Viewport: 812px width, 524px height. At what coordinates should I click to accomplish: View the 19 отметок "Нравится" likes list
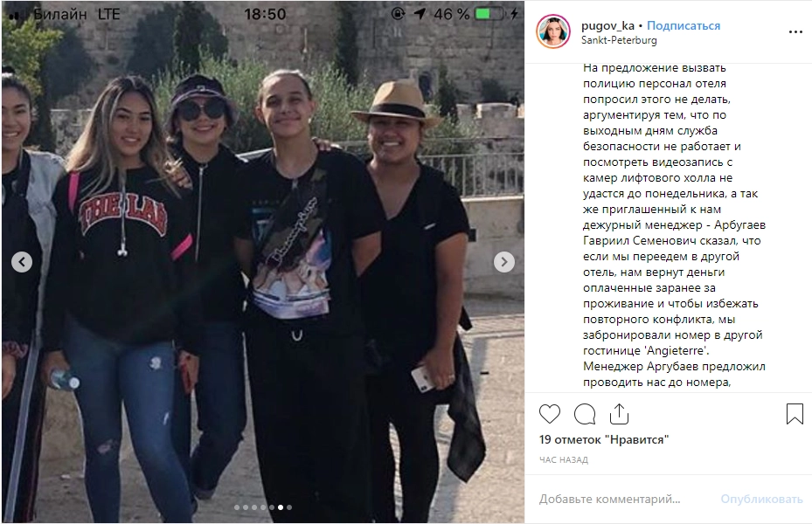pos(604,439)
